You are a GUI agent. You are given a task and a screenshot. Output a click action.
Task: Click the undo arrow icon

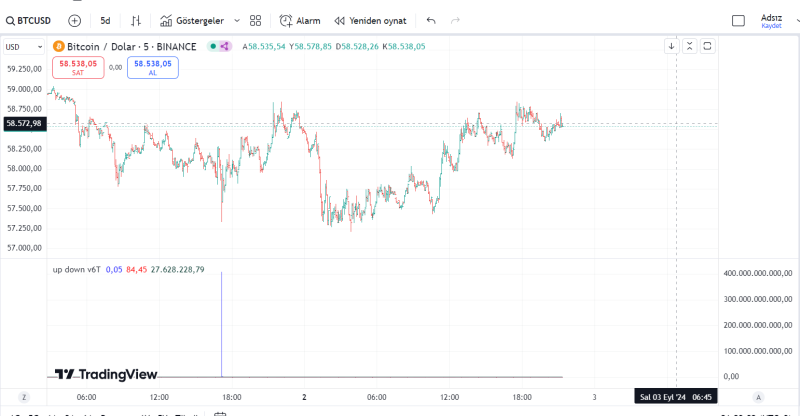(431, 20)
